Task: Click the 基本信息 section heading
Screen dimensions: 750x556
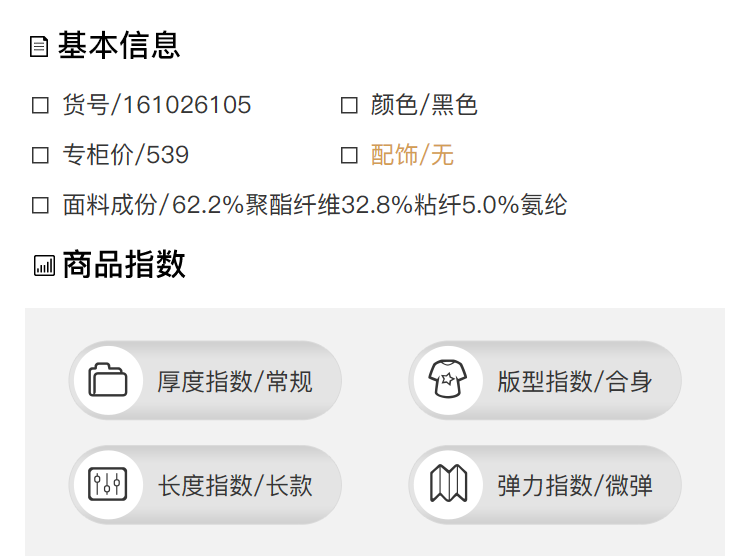Action: (119, 46)
